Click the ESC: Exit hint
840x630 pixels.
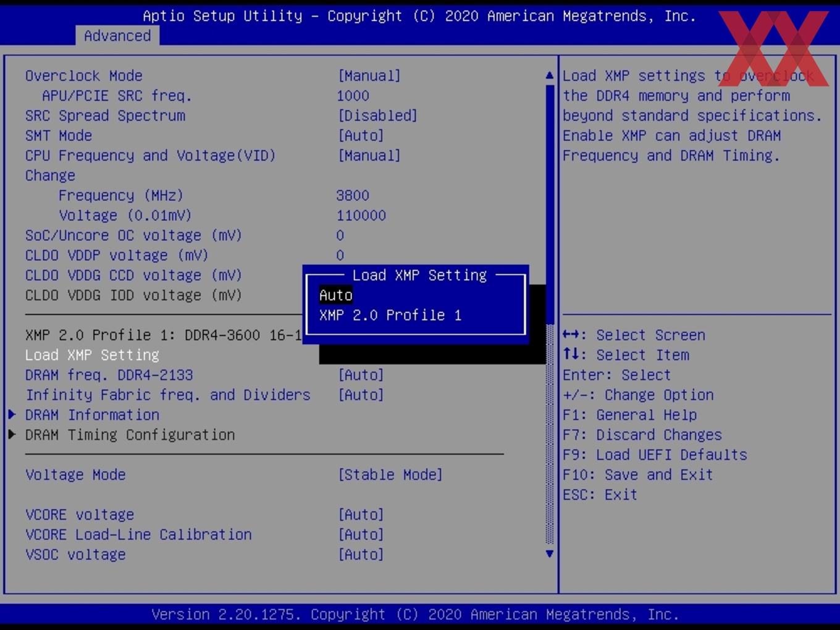tap(600, 495)
